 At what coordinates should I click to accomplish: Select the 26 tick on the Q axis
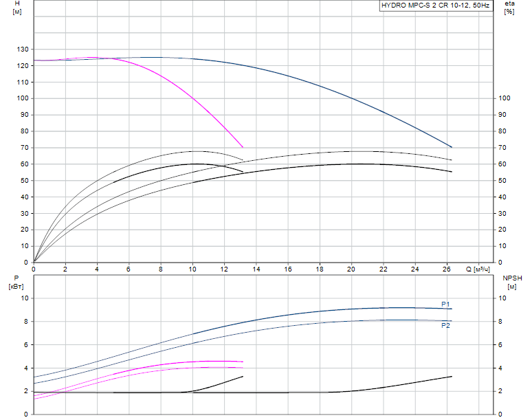click(447, 269)
